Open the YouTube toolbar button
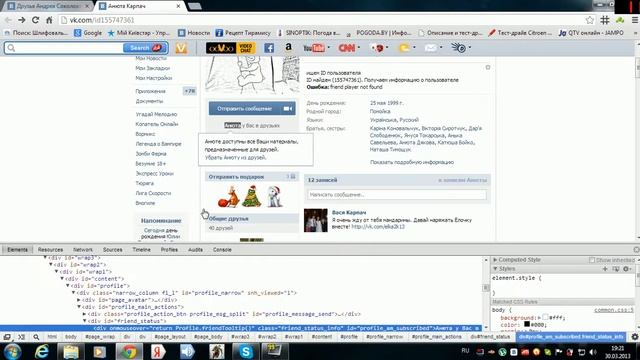 [313, 48]
